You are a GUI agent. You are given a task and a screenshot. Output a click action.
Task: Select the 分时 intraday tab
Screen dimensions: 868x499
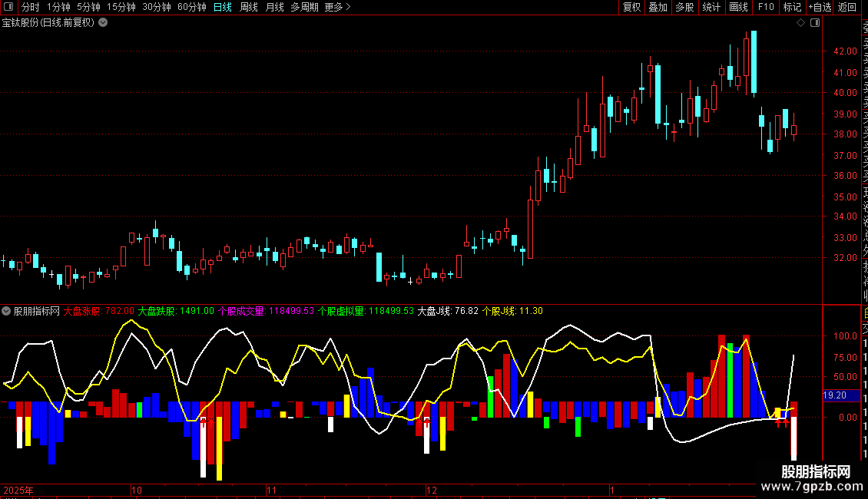click(x=31, y=7)
